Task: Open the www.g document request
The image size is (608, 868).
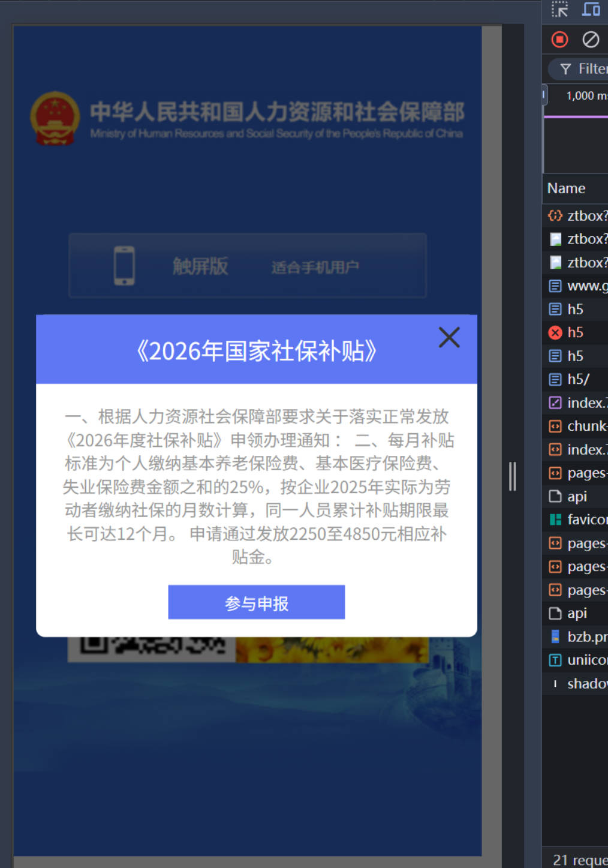Action: coord(586,286)
